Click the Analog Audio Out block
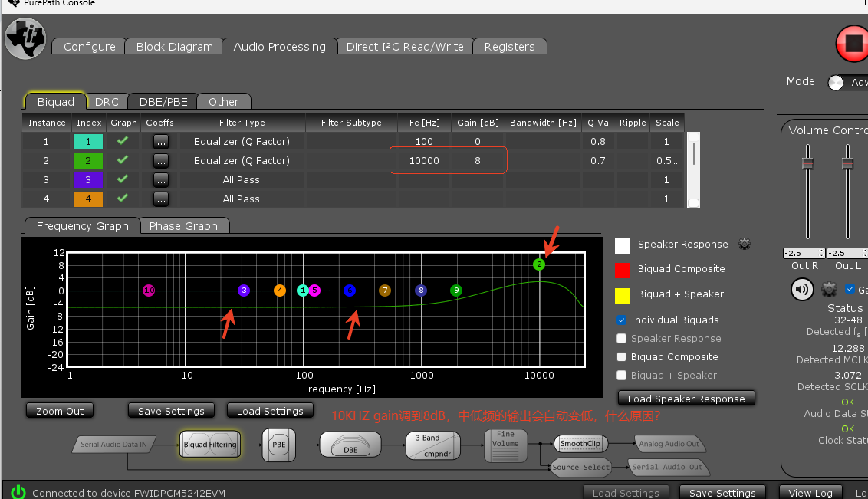Viewport: 868px width, 499px height. coord(669,444)
